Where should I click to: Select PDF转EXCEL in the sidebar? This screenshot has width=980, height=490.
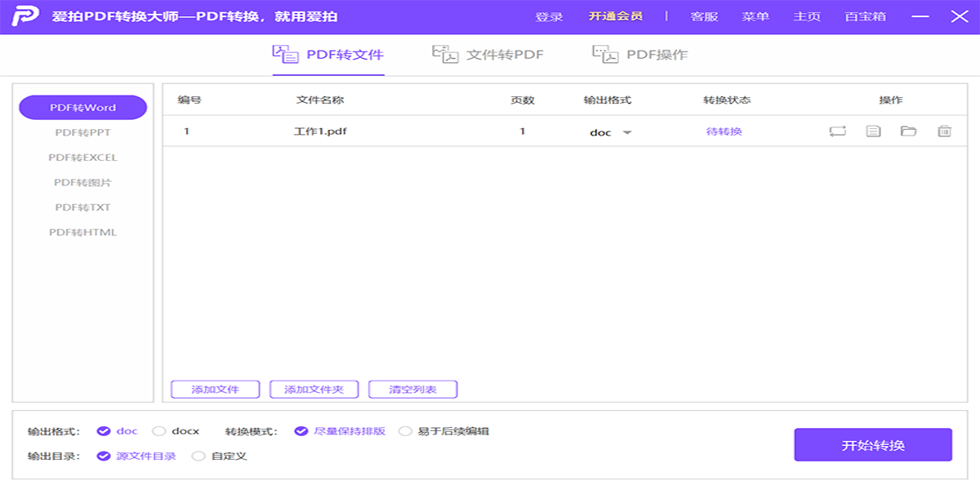[82, 158]
